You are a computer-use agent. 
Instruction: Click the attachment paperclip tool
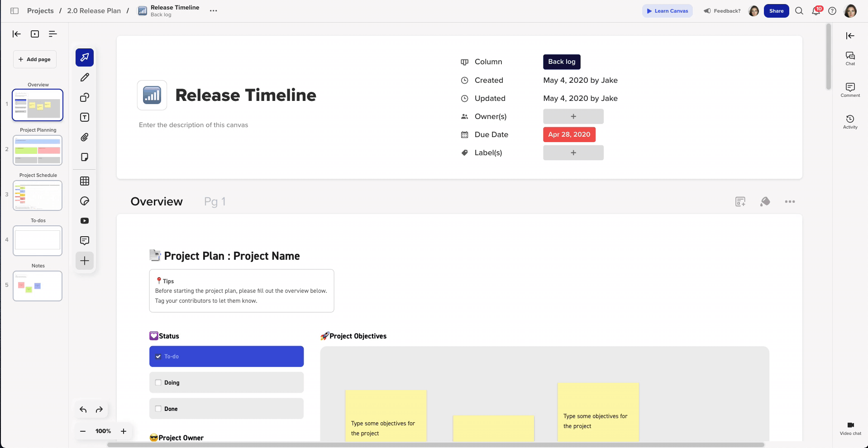[x=85, y=137]
